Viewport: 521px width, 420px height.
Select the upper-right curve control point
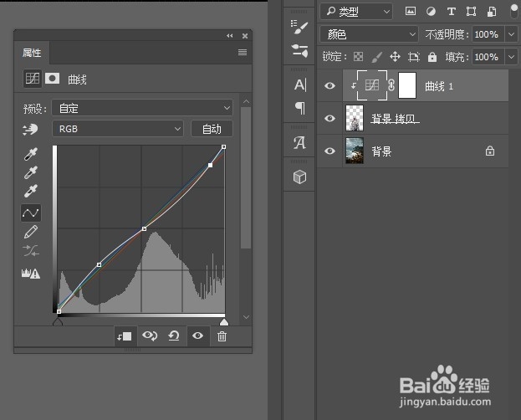click(x=210, y=165)
